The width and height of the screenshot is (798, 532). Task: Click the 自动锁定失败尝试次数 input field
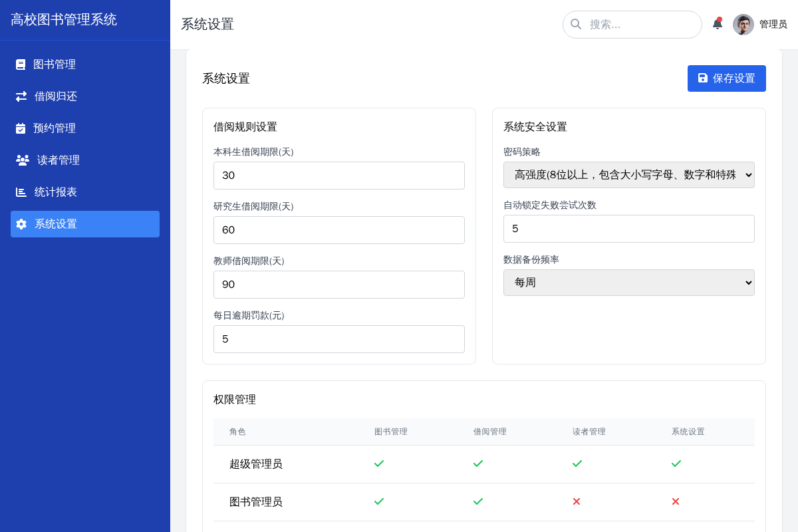click(x=629, y=229)
